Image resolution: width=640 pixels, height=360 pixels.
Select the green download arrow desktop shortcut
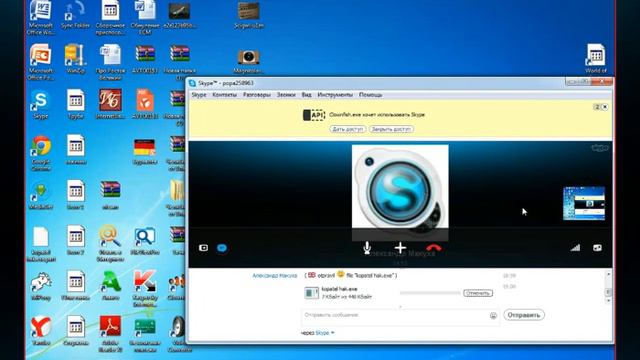[40, 196]
